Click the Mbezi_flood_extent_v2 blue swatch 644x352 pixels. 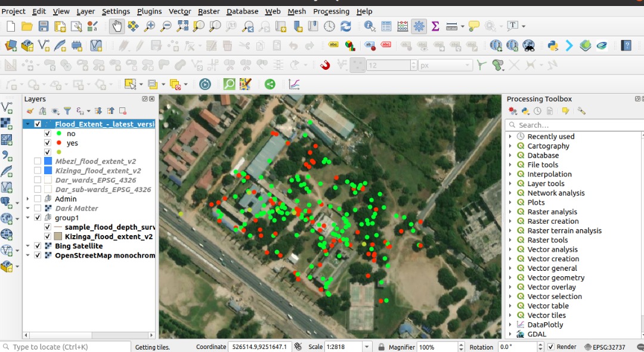point(48,161)
